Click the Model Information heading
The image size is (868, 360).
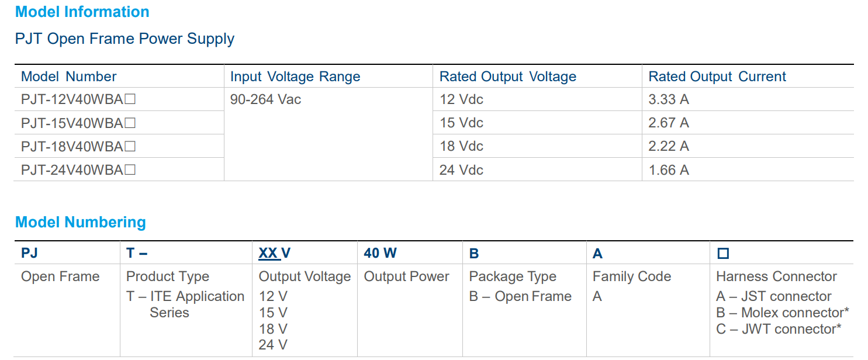(x=82, y=12)
